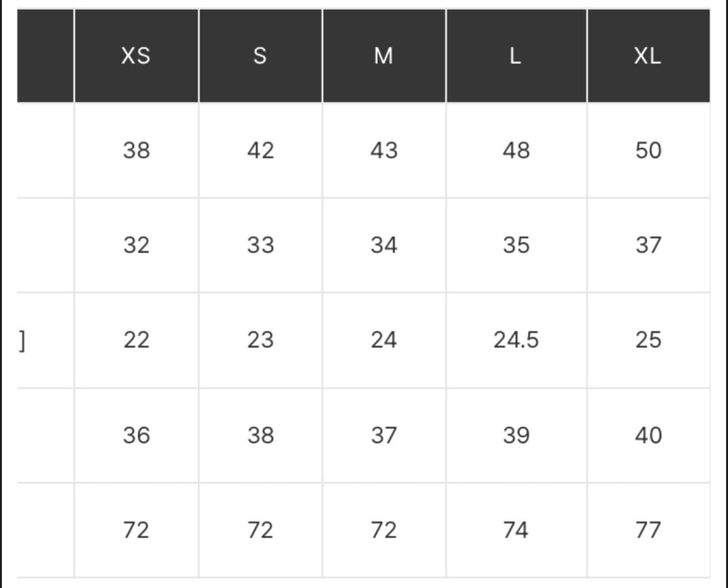Select the S size column header
728x588 pixels.
pyautogui.click(x=259, y=56)
